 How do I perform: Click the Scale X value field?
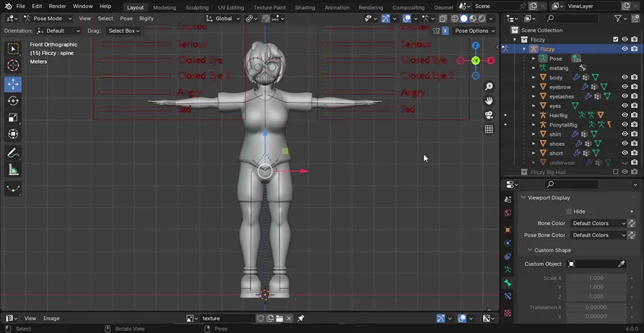coord(596,278)
